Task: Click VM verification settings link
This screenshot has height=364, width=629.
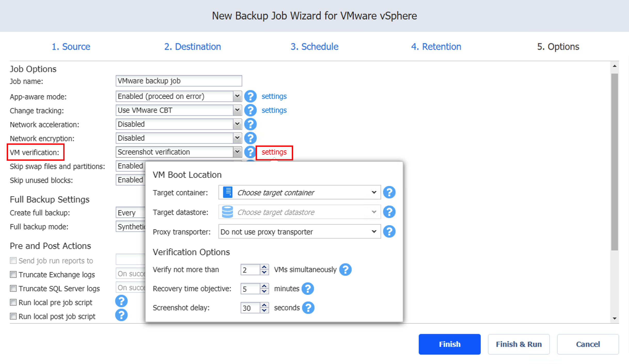Action: click(x=274, y=152)
